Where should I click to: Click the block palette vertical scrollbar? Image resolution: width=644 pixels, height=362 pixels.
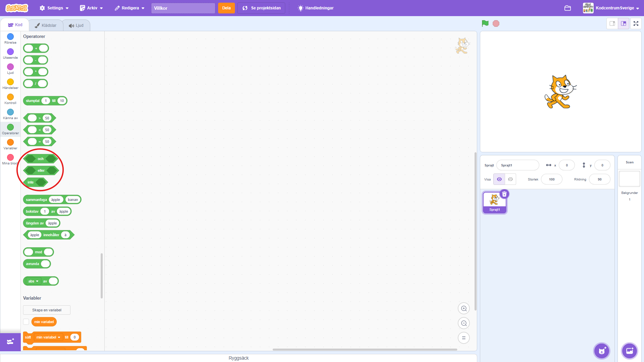pos(102,276)
